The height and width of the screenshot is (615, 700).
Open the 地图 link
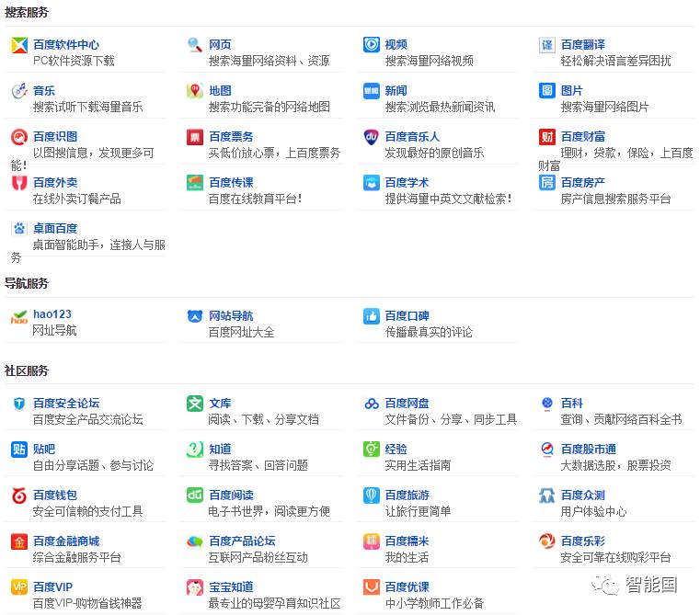220,91
